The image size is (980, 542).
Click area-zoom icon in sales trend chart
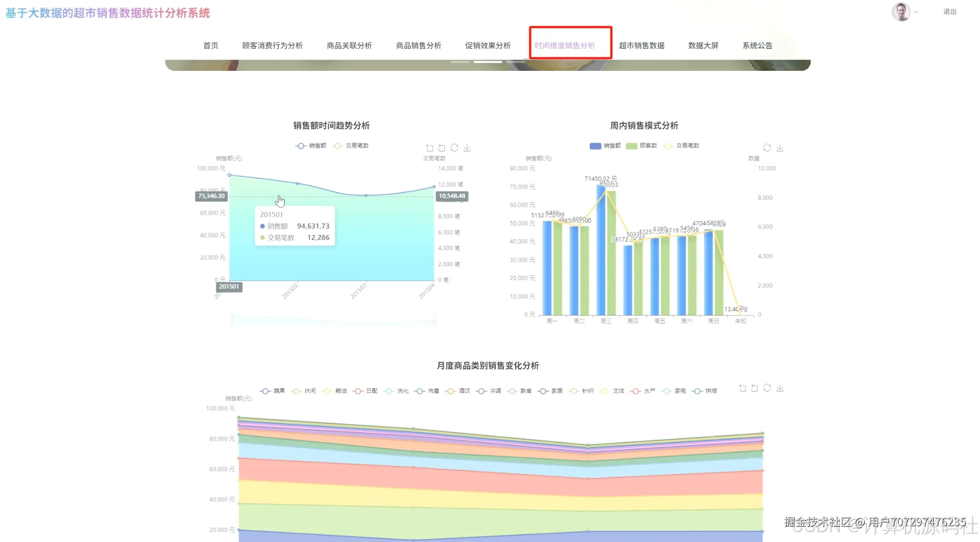[430, 148]
